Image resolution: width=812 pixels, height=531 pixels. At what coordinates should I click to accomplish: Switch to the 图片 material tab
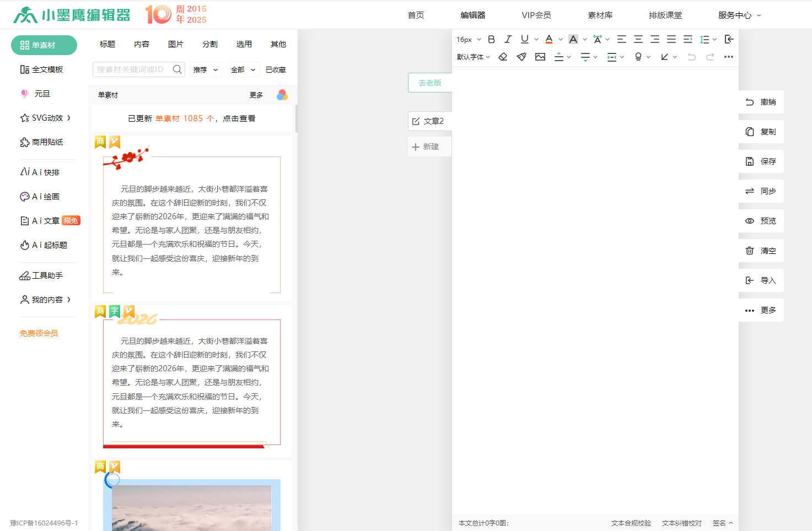click(x=176, y=44)
